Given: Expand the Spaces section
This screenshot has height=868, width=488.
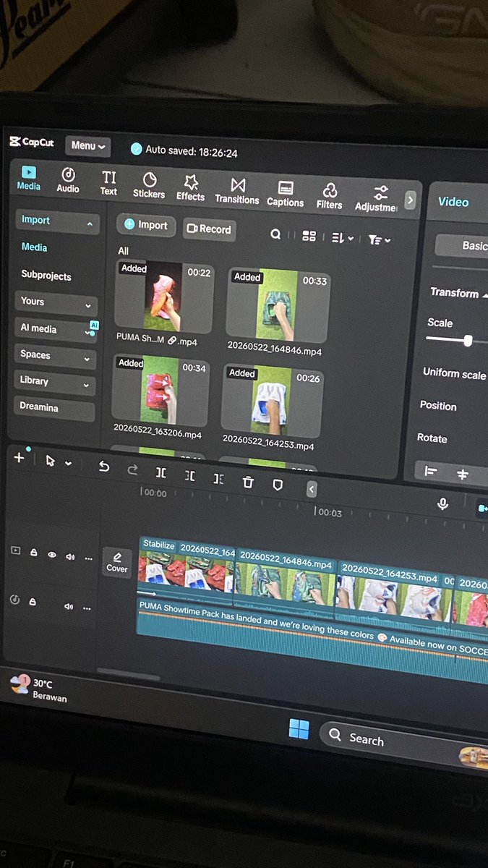Looking at the screenshot, I should pos(55,355).
